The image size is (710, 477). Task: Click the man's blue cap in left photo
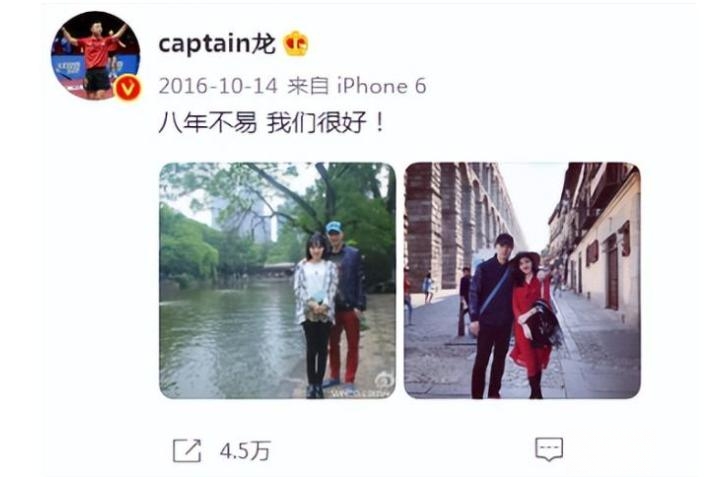(x=334, y=227)
